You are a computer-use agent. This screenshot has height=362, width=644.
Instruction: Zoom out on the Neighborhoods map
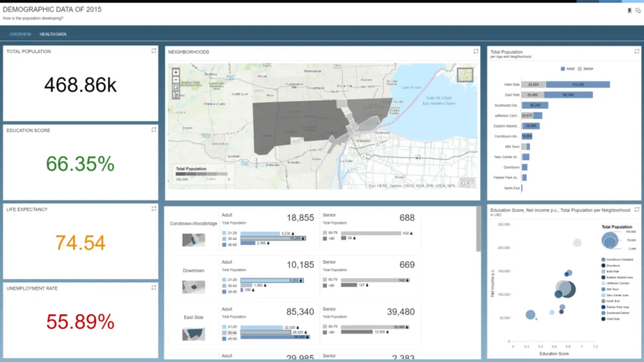click(175, 79)
